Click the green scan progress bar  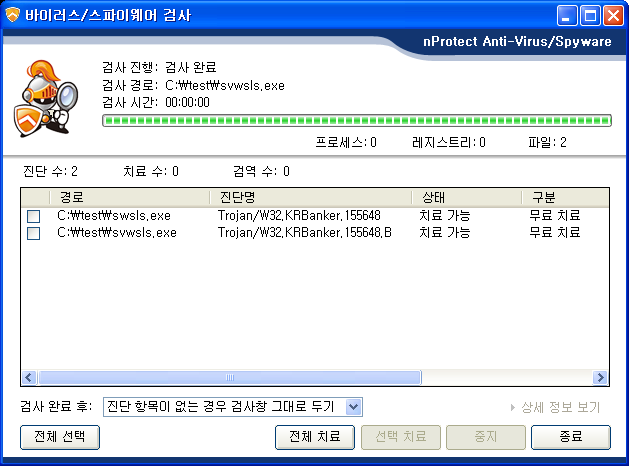(x=357, y=120)
